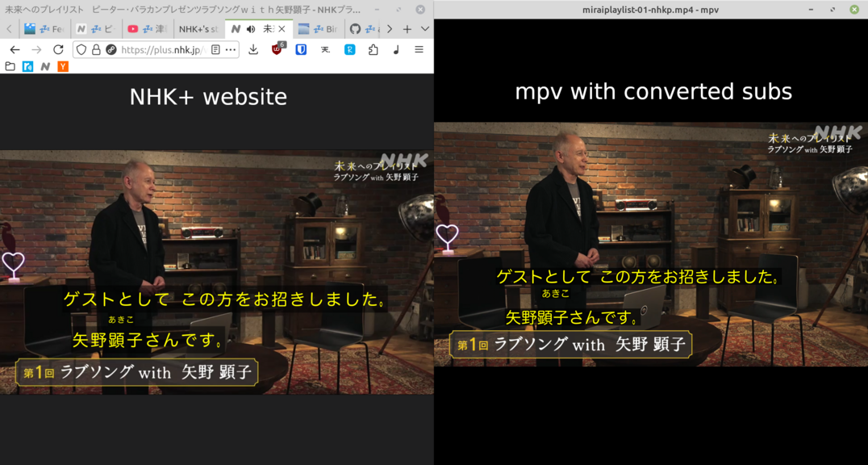Open the Hacker News Y bookmark
The width and height of the screenshot is (868, 465).
63,66
